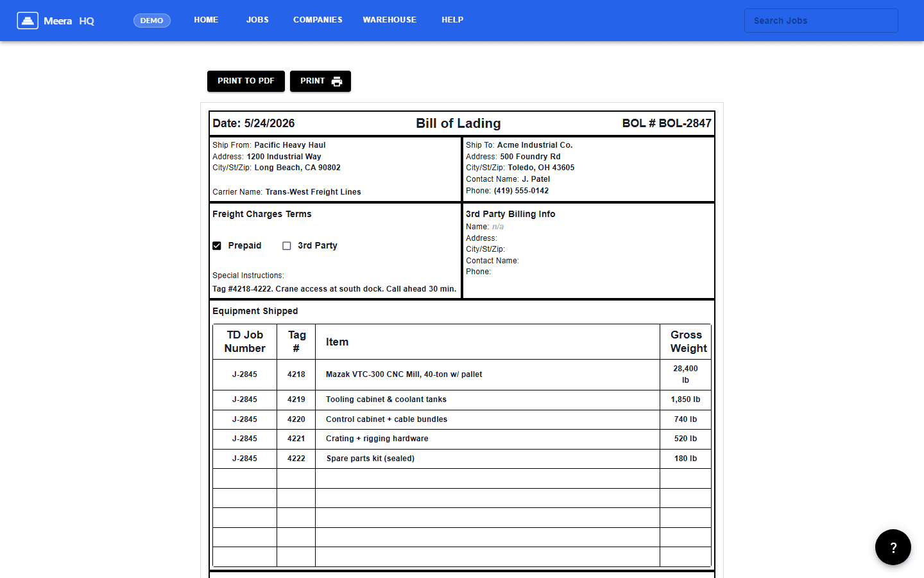Check the 3rd Party checkbox
Viewport: 924px width, 578px height.
[x=287, y=246]
